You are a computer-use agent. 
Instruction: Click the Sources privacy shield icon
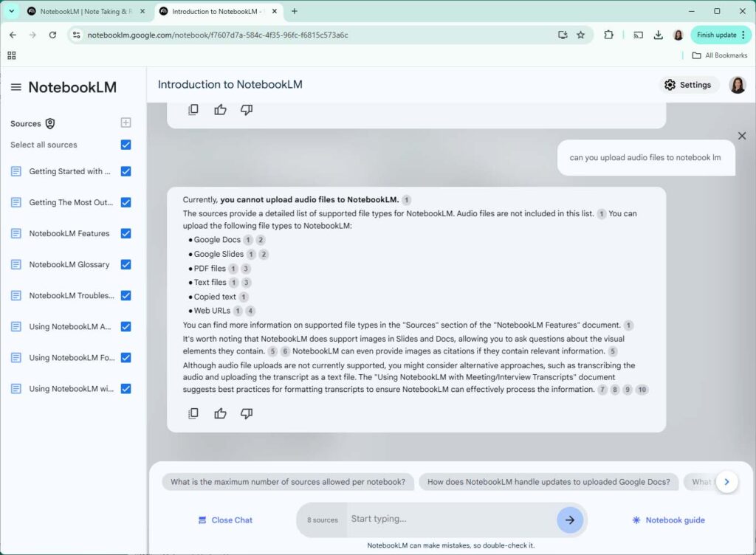point(50,124)
